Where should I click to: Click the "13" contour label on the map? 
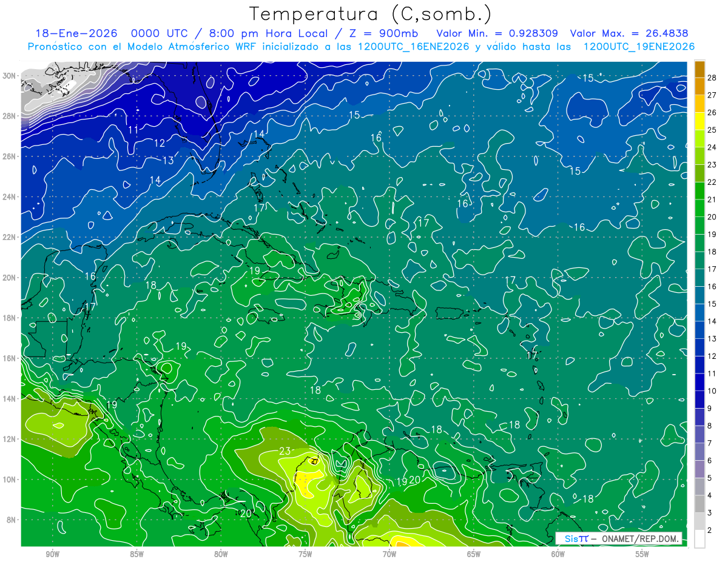click(x=169, y=160)
